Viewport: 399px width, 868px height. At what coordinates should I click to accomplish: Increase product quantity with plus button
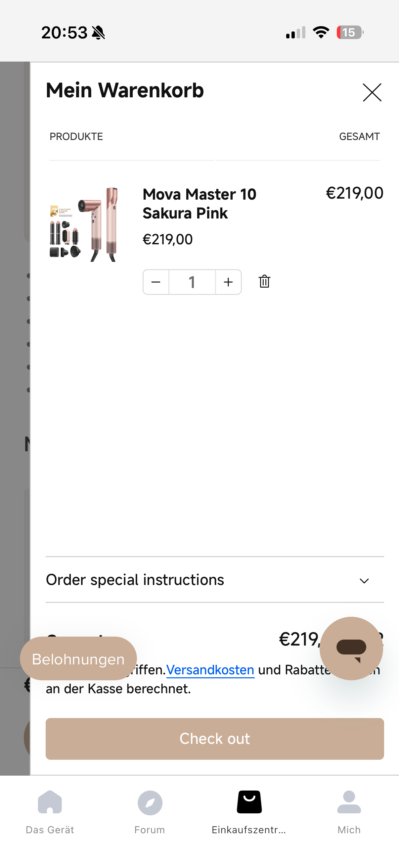click(x=228, y=282)
